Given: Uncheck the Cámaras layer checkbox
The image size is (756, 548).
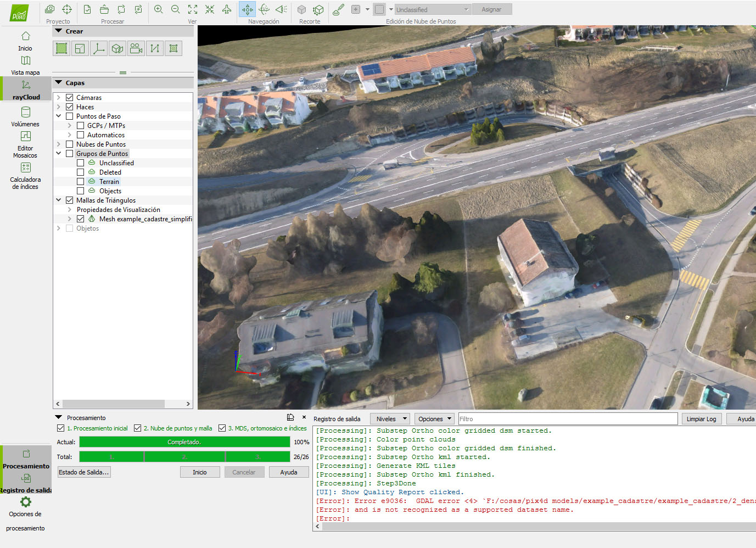Looking at the screenshot, I should 70,98.
